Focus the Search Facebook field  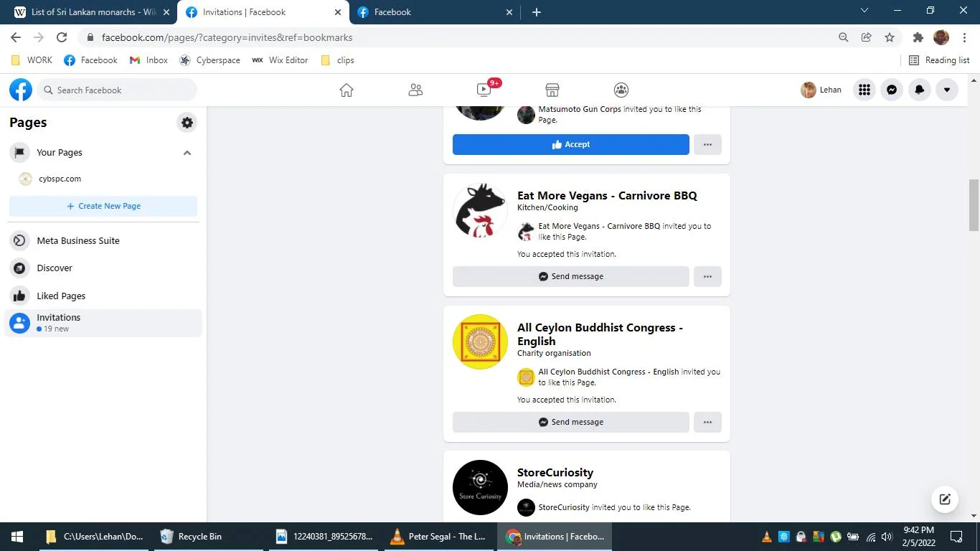[117, 90]
